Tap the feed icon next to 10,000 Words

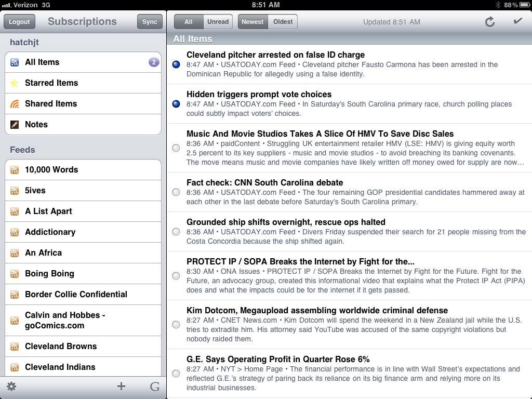pyautogui.click(x=15, y=170)
